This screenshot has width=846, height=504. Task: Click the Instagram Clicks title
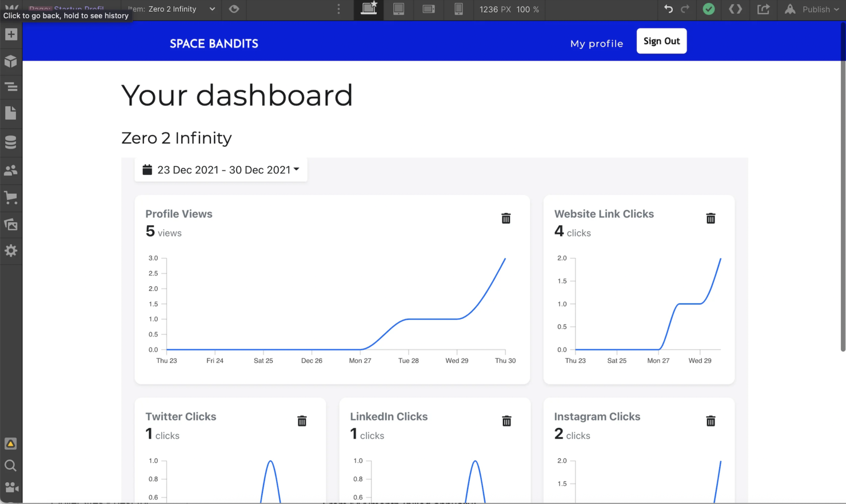[597, 417]
